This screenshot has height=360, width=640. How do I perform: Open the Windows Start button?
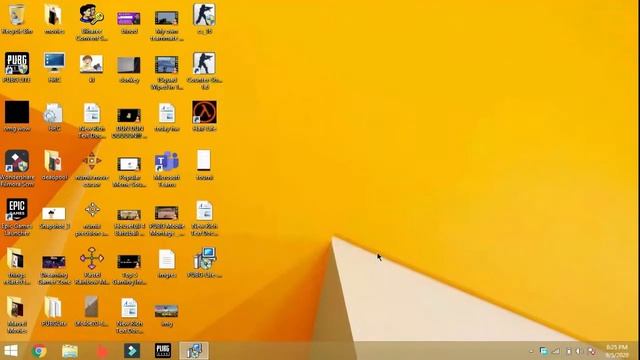(11, 351)
